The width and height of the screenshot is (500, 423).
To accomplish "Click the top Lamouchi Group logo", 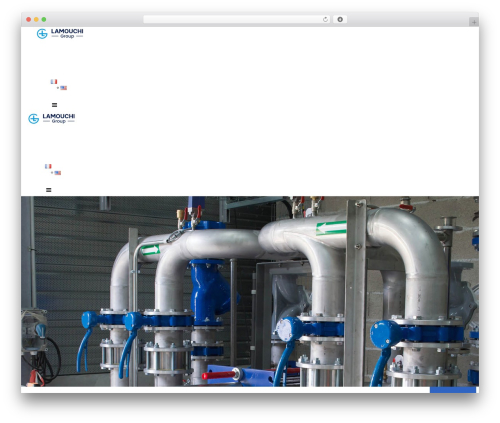I will (x=60, y=33).
